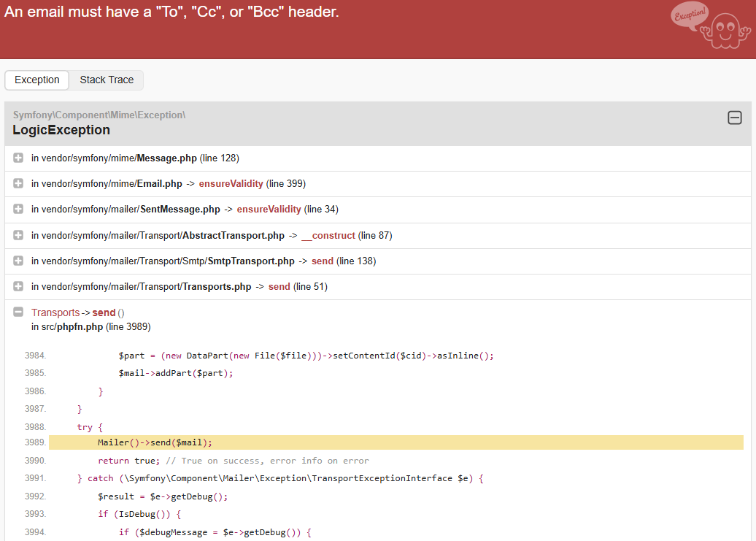
Task: Click the error message title in red header
Action: coord(172,12)
